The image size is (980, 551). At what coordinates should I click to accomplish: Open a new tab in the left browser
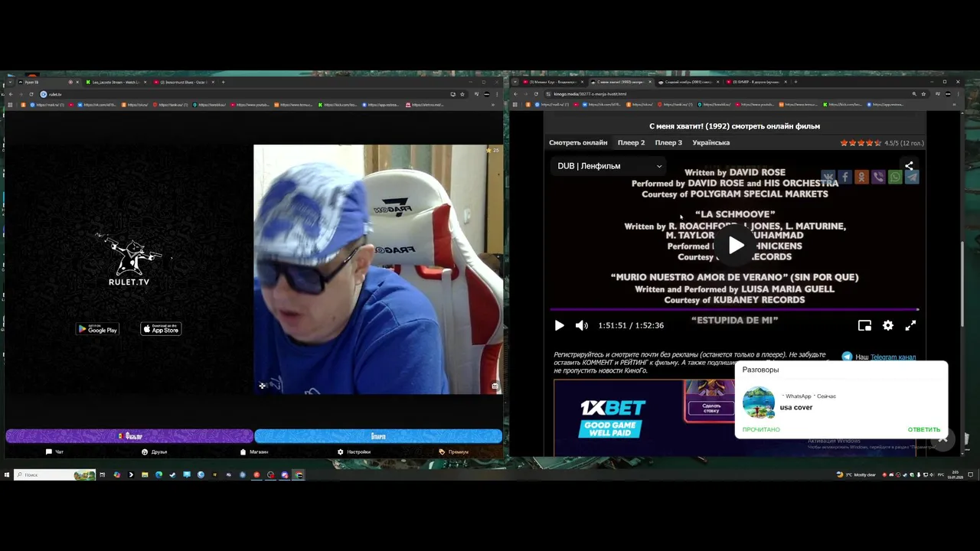pyautogui.click(x=224, y=82)
